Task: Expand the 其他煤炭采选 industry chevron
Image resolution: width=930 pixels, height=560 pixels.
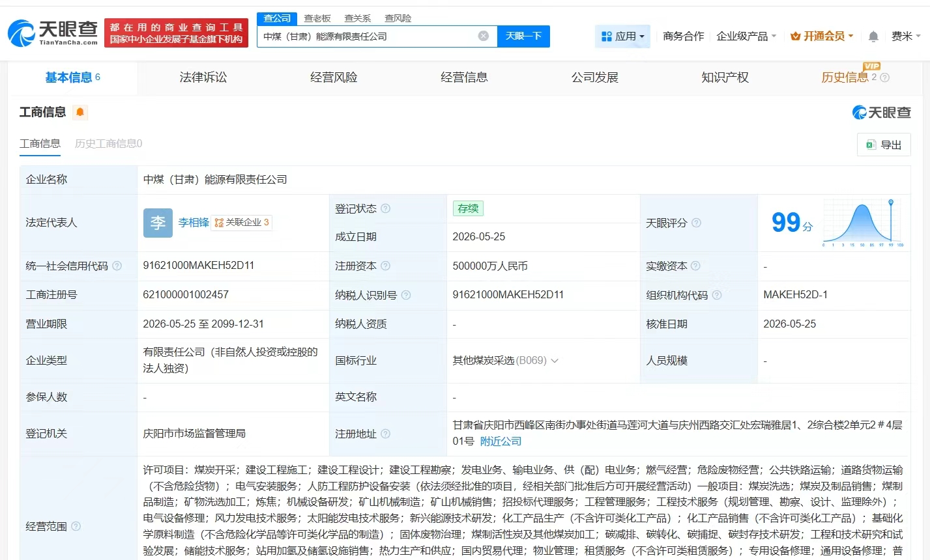Action: point(555,361)
